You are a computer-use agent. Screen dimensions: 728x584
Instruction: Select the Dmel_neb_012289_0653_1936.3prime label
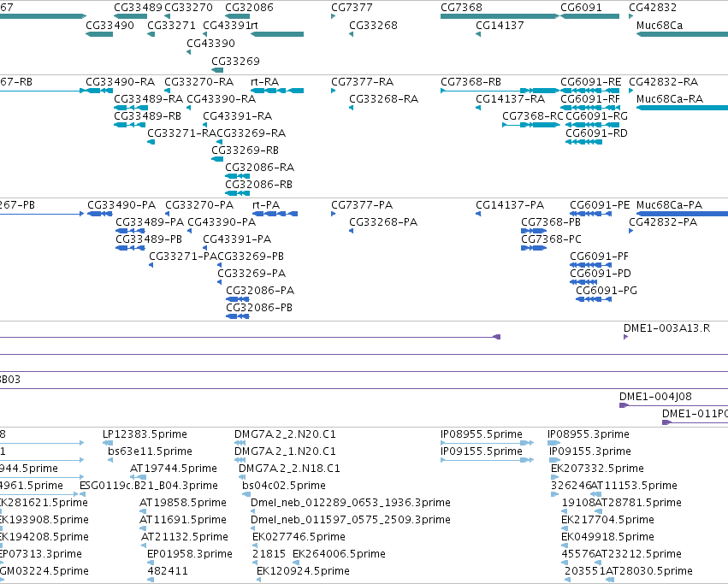click(351, 503)
